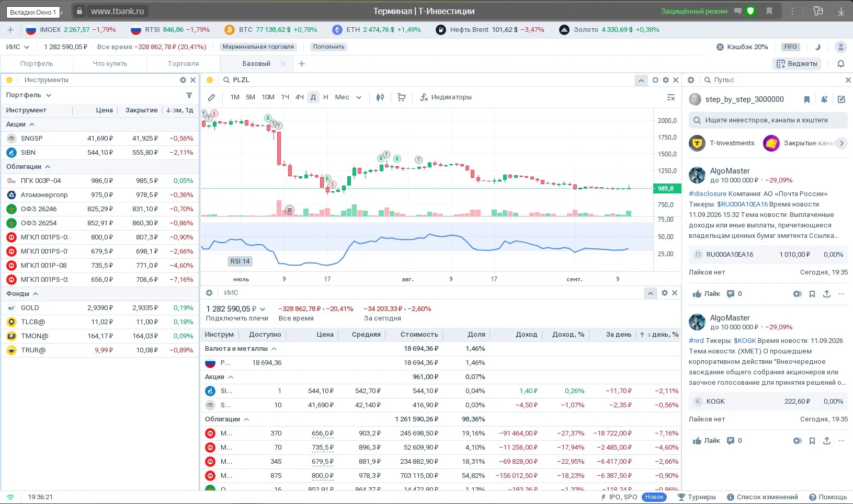Open the chart side panel icon right of Индикаторы
This screenshot has width=853, height=504.
pos(671,97)
